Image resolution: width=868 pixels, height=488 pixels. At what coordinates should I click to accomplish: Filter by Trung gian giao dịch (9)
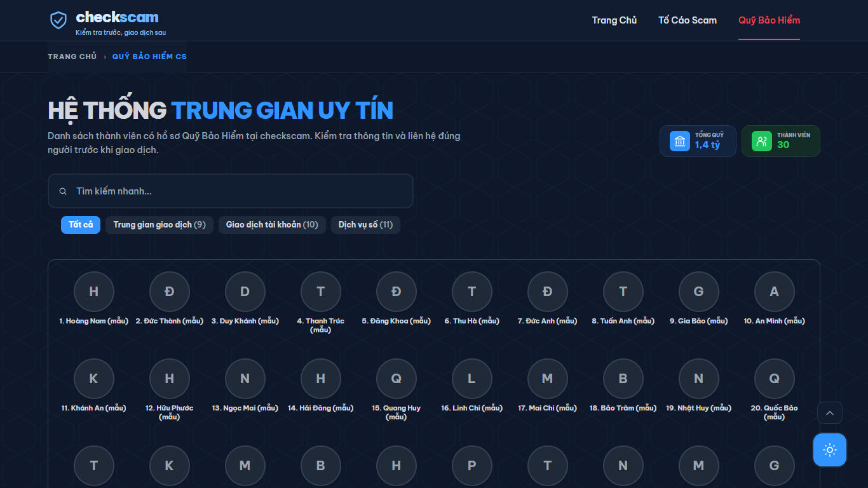click(159, 225)
